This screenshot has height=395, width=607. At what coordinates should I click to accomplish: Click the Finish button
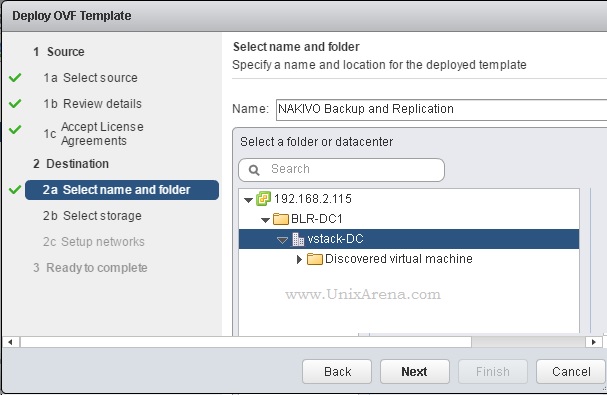[493, 372]
